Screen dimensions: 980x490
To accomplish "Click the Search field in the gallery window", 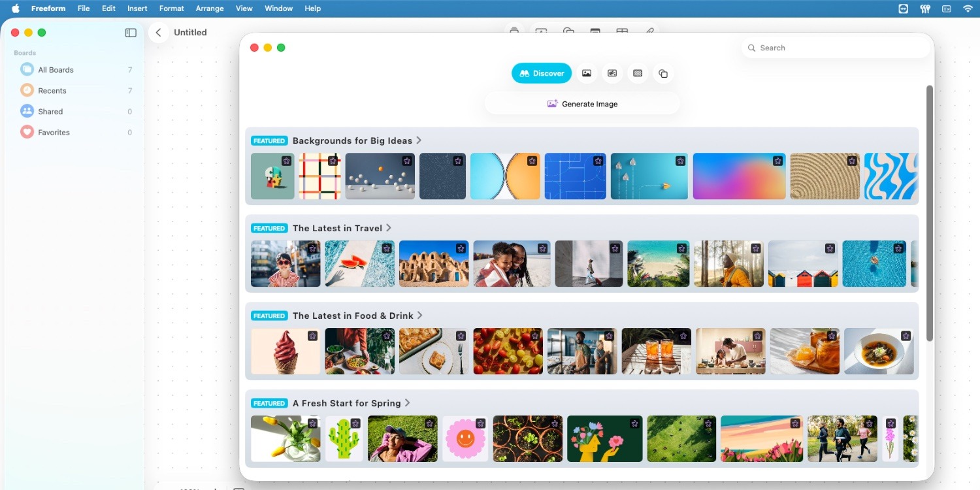I will (x=835, y=47).
